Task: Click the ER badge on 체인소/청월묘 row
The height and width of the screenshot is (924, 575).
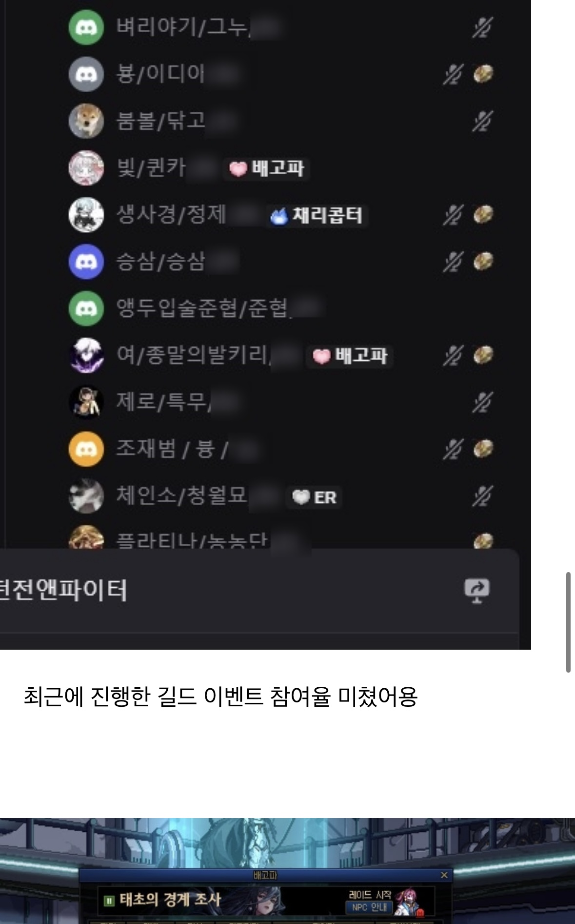Action: tap(314, 497)
